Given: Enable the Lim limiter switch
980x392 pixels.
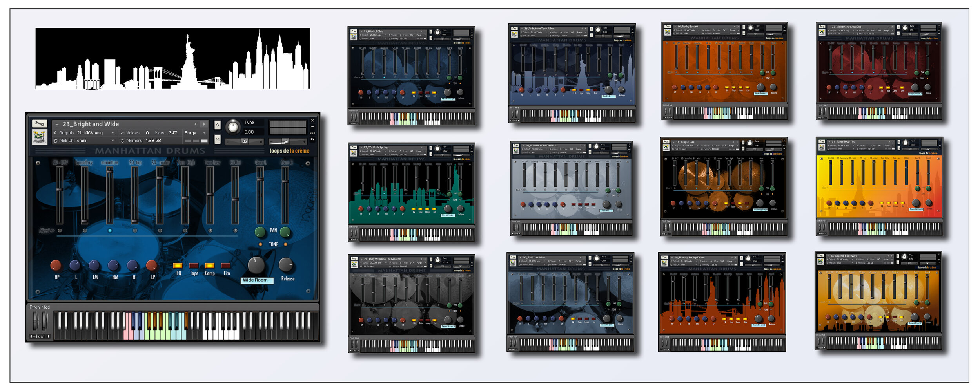Looking at the screenshot, I should tap(226, 266).
